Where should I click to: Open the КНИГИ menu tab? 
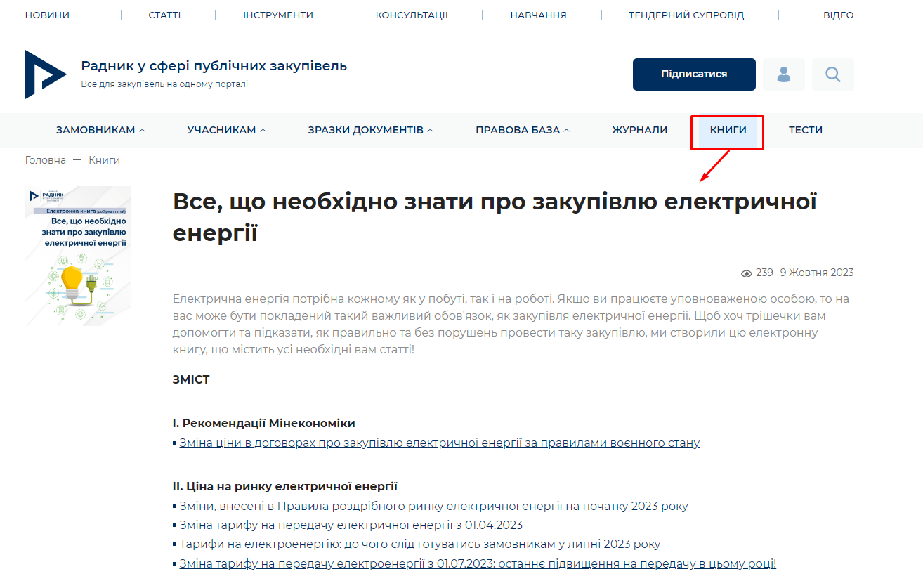(x=728, y=130)
